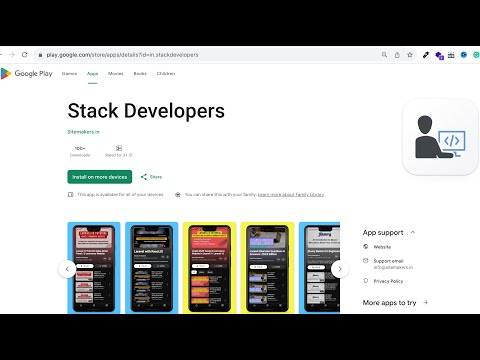
Task: Open the fourth screenshot with purple thumbnails
Action: (x=267, y=268)
